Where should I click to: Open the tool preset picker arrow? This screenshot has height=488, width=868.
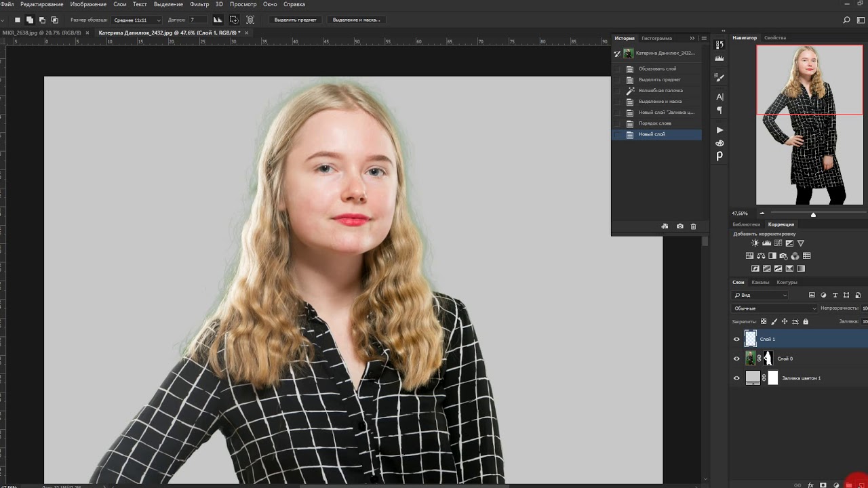click(x=3, y=20)
